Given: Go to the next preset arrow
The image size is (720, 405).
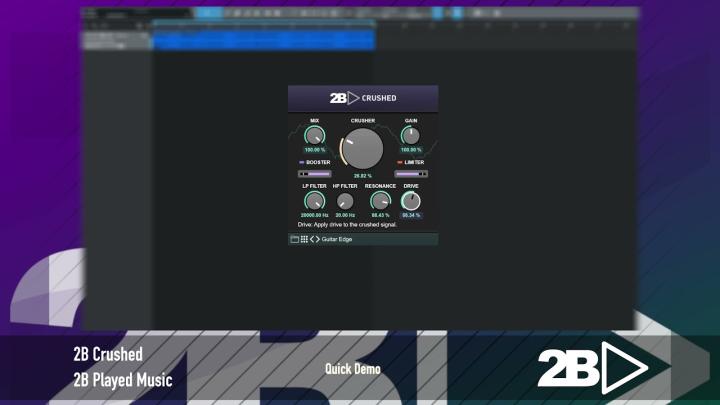Looking at the screenshot, I should click(317, 239).
